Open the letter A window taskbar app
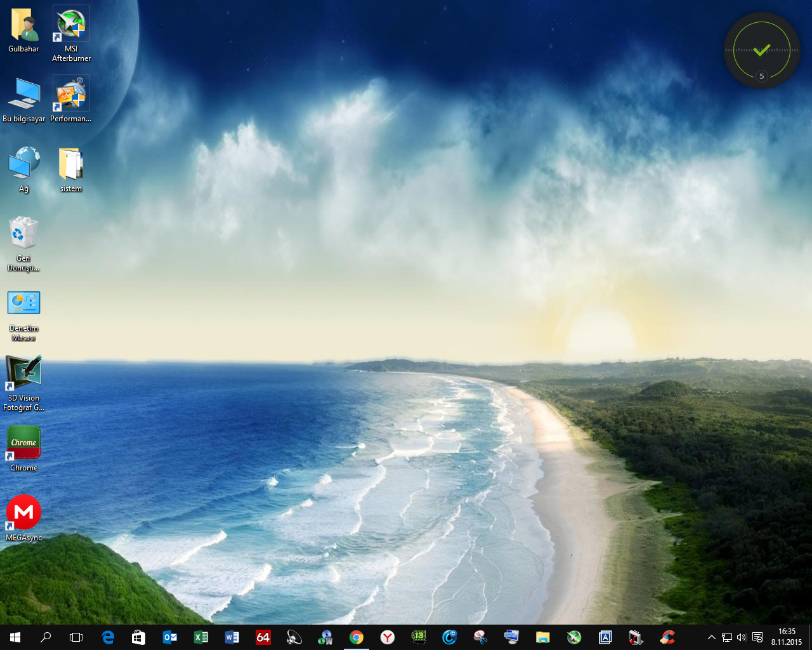This screenshot has height=650, width=812. click(x=605, y=637)
